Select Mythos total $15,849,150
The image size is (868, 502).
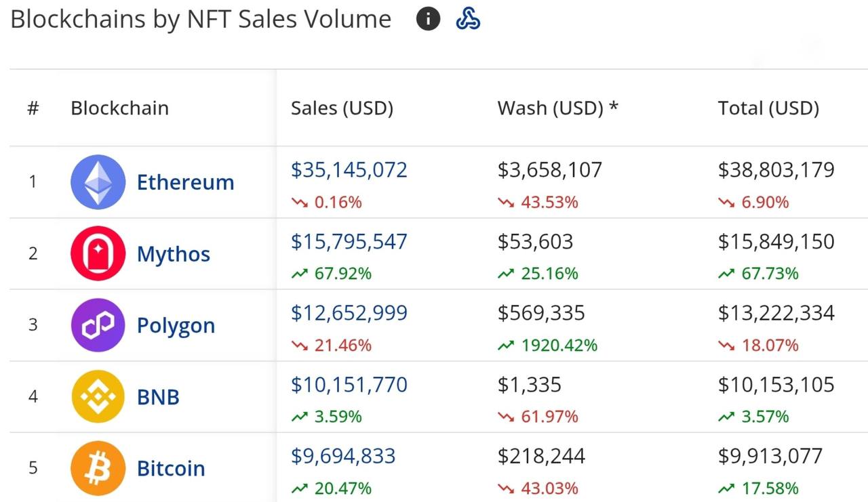pyautogui.click(x=776, y=242)
